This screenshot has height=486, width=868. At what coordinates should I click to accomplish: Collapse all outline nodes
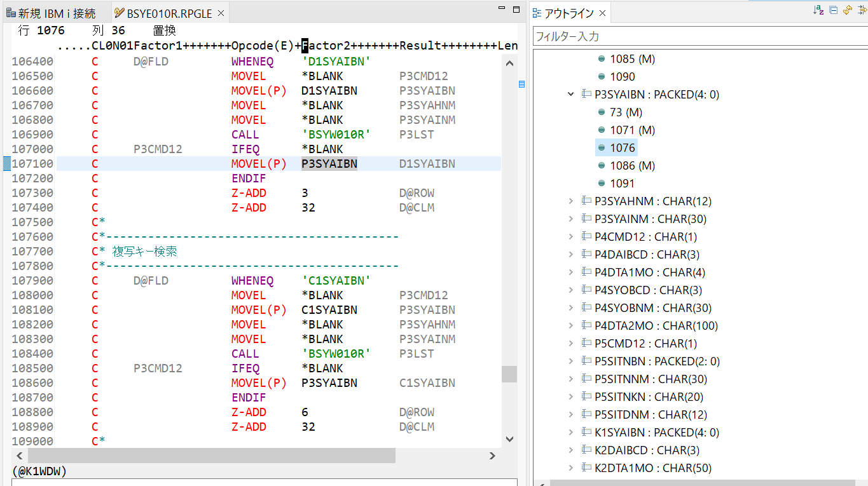pos(833,10)
